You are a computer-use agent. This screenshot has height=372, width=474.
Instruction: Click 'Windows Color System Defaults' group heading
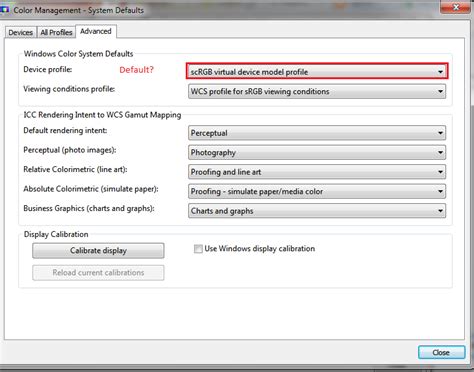(78, 54)
